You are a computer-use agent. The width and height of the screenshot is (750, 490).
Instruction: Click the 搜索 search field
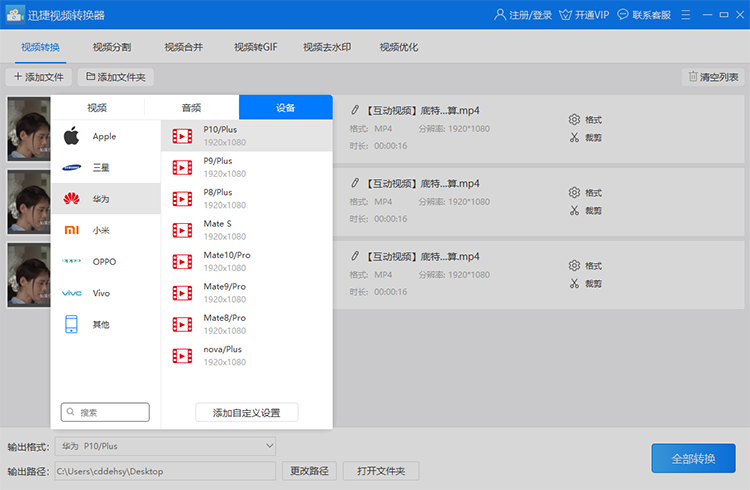click(x=105, y=412)
